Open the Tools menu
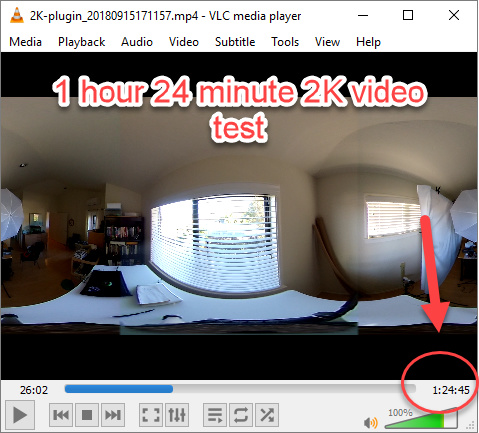479x433 pixels. (x=285, y=42)
